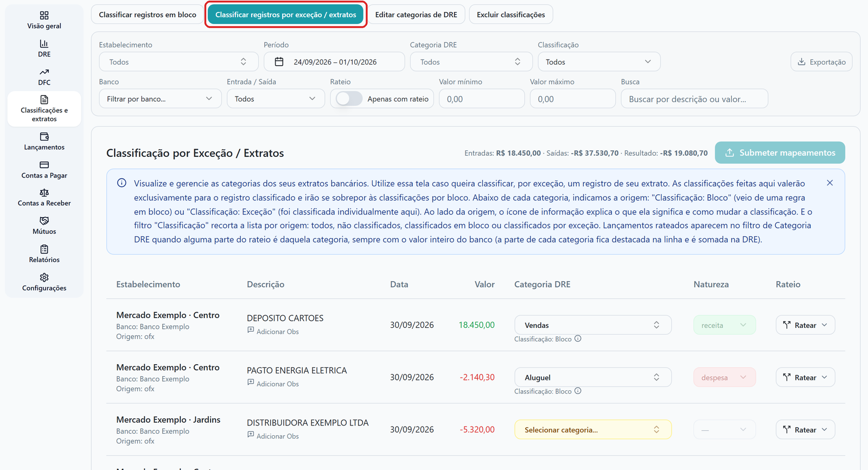Navigate to Contas a Receber

[x=44, y=198]
